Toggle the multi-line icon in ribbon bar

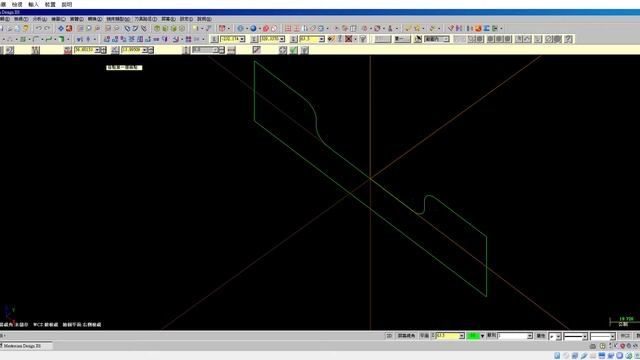pyautogui.click(x=36, y=50)
